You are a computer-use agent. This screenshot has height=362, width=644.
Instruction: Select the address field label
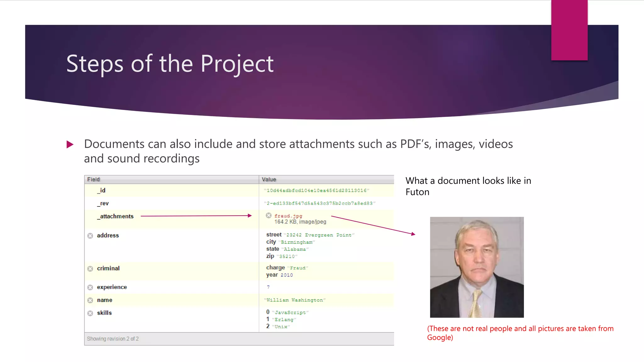108,235
